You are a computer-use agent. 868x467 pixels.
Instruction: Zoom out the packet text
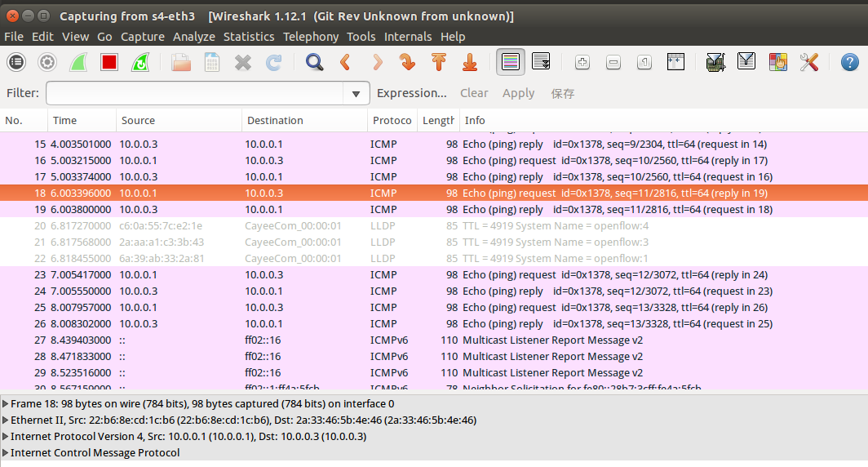coord(613,62)
